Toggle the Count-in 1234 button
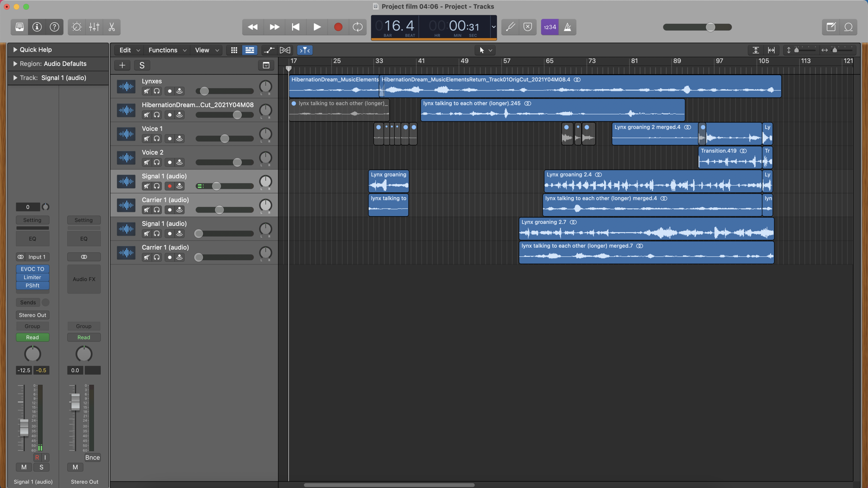868x488 pixels. [550, 27]
